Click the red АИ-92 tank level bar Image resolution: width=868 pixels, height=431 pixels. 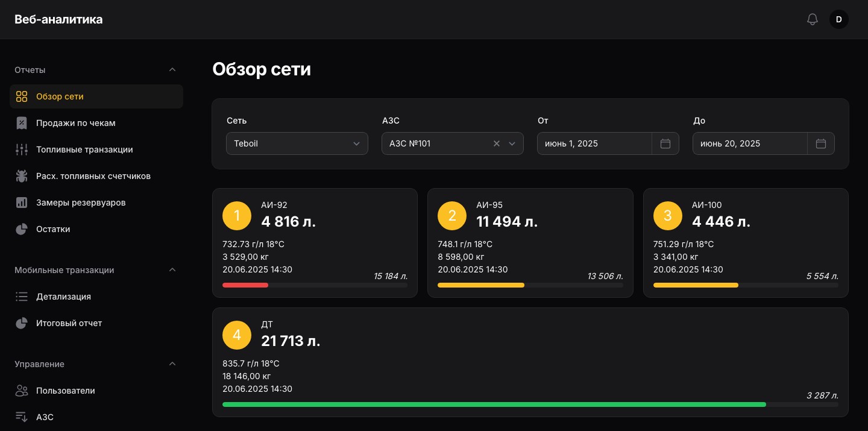click(x=245, y=285)
